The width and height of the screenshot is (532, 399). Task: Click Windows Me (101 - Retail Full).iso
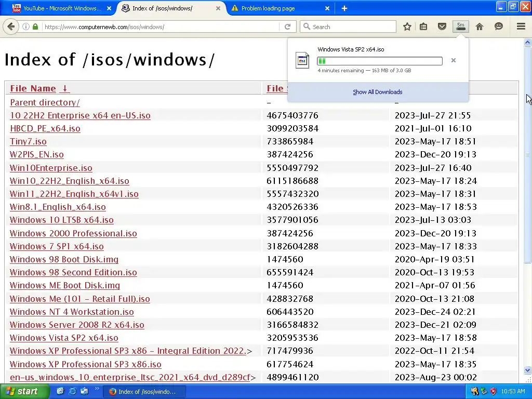tap(79, 299)
